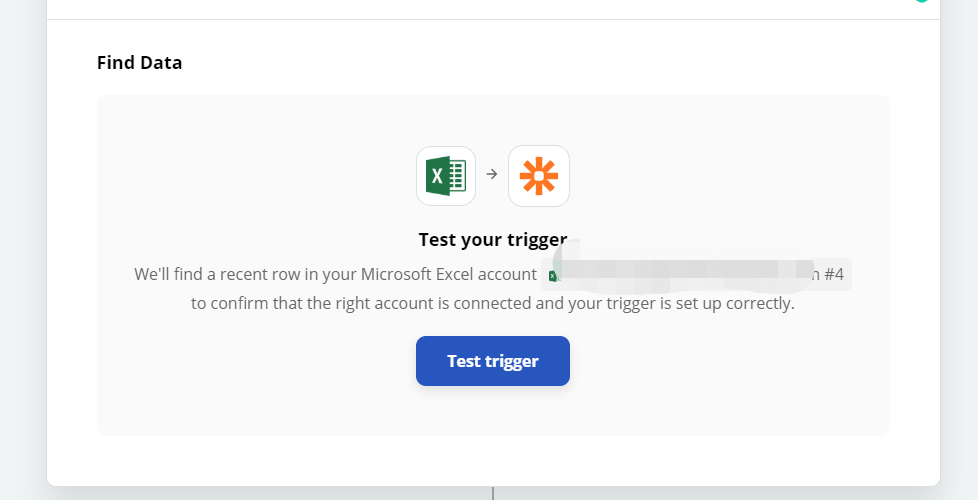Image resolution: width=978 pixels, height=500 pixels.
Task: Click the green status circle at top right
Action: 922,1
